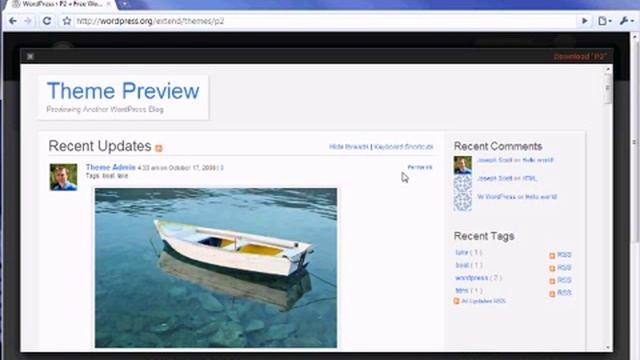Click the 'Recent Updates' heading text
The image size is (640, 360).
tap(100, 146)
